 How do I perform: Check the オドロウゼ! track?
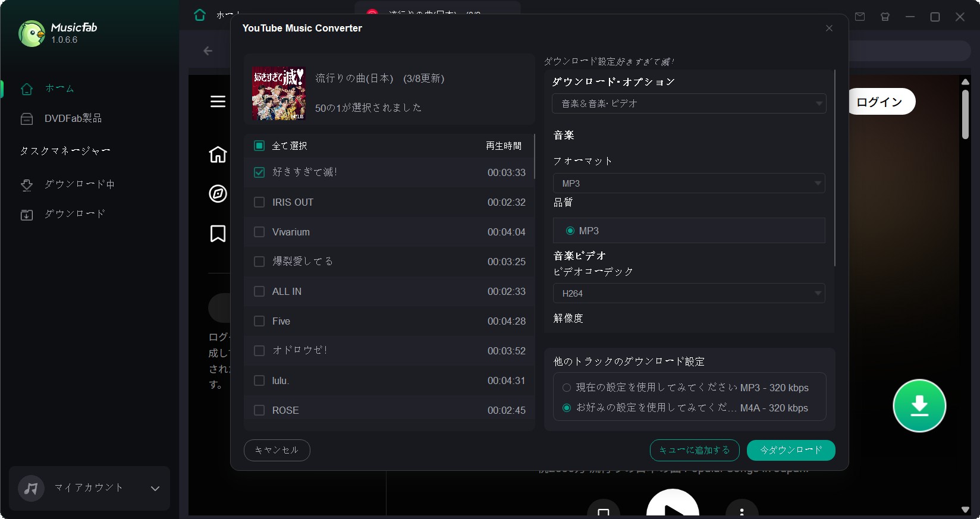click(259, 351)
